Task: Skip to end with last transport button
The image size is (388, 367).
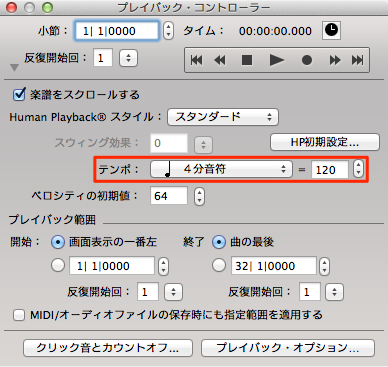Action: (358, 60)
